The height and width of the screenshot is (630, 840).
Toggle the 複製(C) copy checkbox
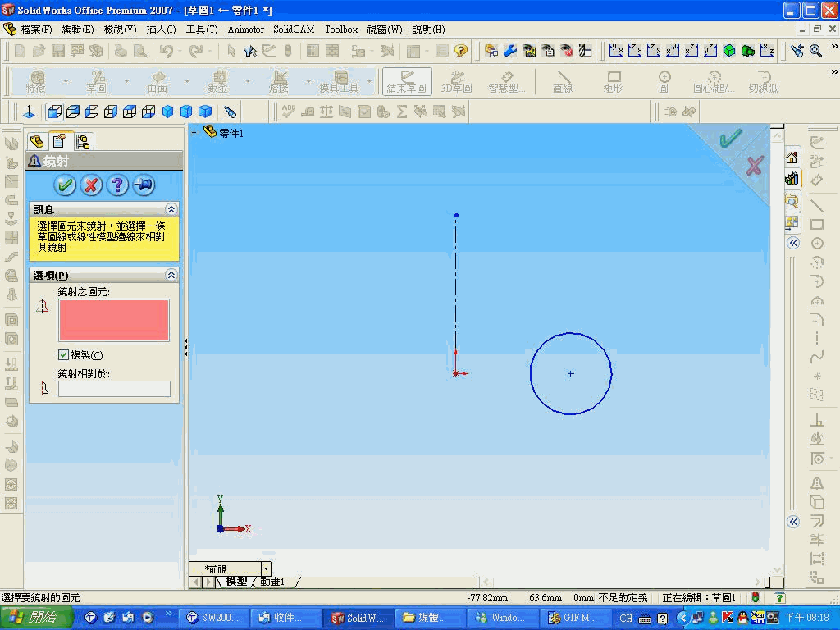click(63, 354)
